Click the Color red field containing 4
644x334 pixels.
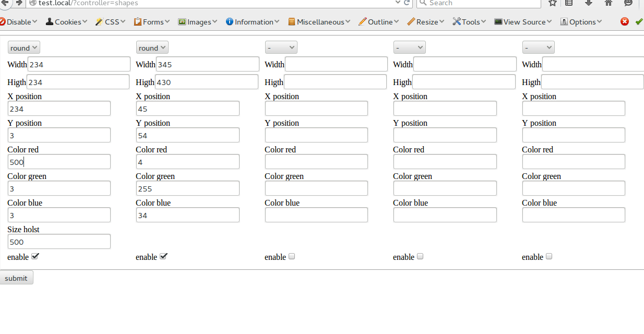(x=188, y=162)
